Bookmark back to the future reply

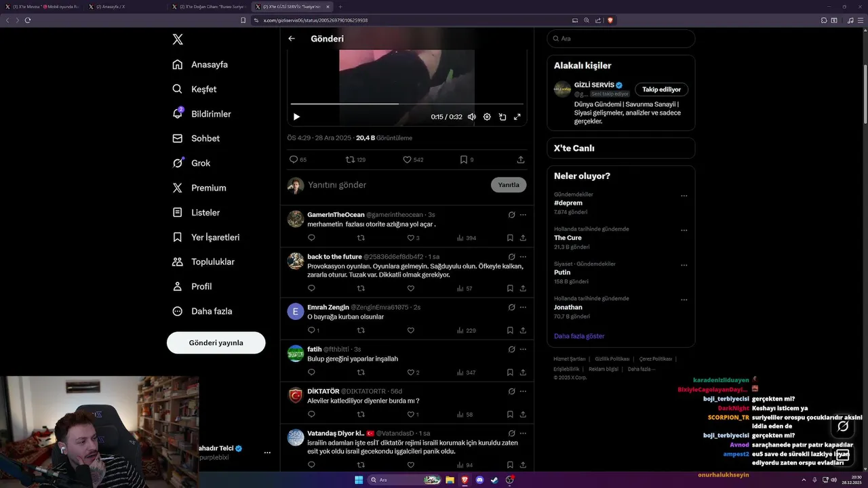tap(510, 289)
